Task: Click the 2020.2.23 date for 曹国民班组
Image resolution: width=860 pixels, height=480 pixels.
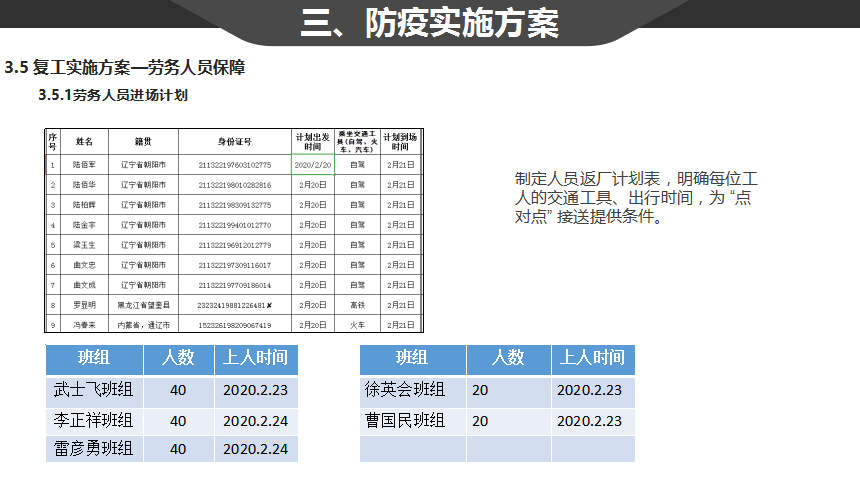Action: pos(593,422)
